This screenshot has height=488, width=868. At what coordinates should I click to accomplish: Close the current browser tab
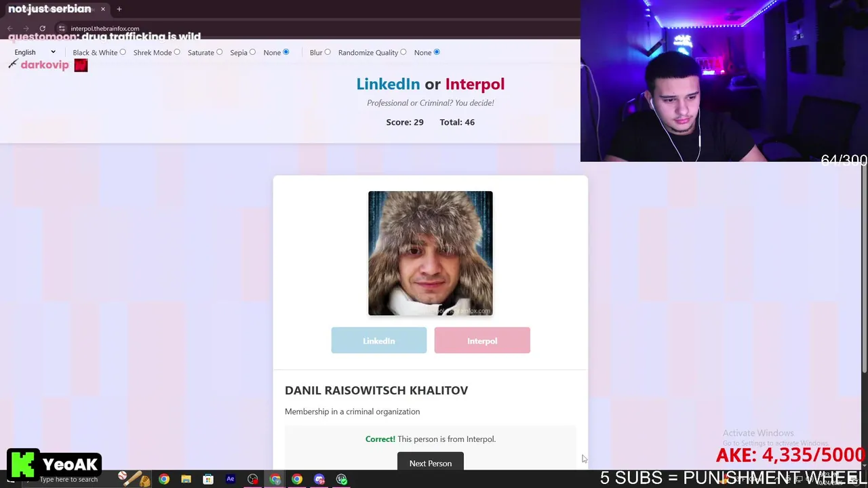click(103, 9)
